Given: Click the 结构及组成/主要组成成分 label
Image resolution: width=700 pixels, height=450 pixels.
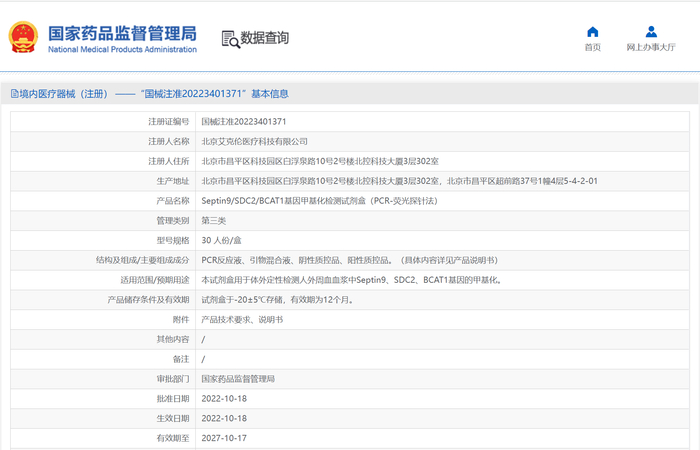Looking at the screenshot, I should [142, 260].
